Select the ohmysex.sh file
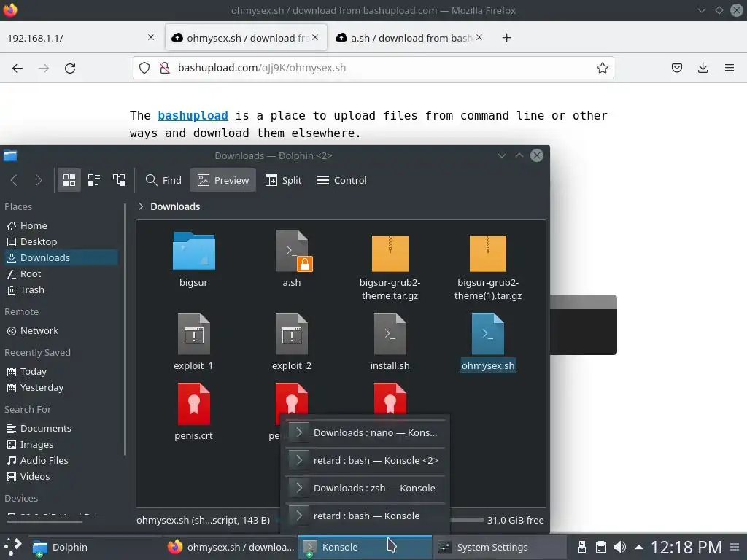747x560 pixels. point(488,343)
